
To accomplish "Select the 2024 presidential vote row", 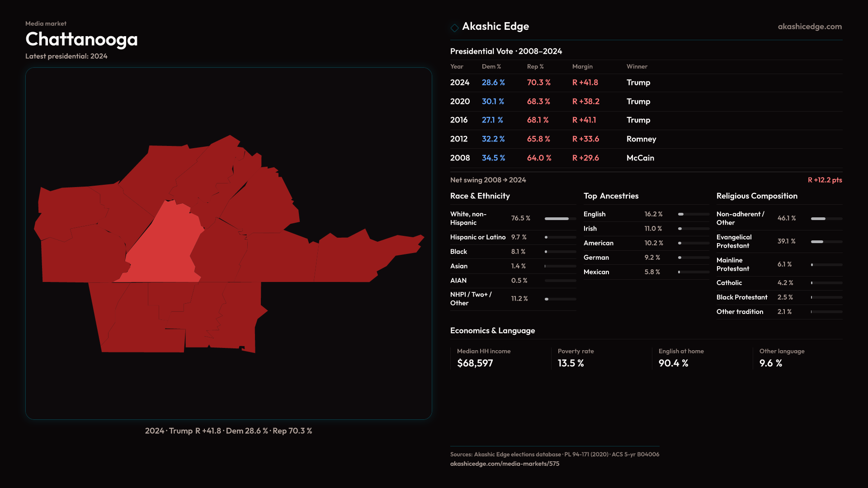I will pos(646,83).
